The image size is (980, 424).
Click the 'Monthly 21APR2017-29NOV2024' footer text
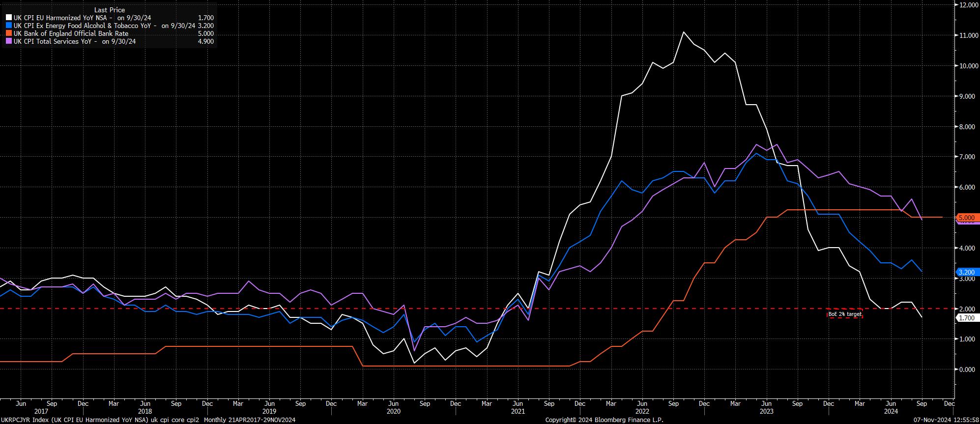(x=250, y=420)
